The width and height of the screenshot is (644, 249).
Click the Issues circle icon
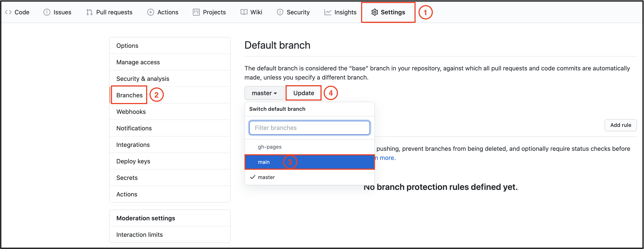click(47, 12)
